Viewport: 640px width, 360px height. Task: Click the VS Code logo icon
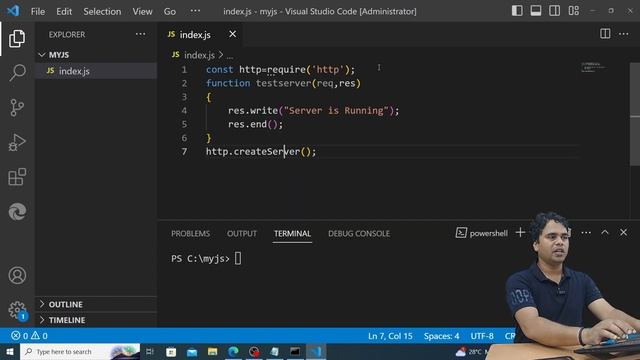(x=13, y=11)
